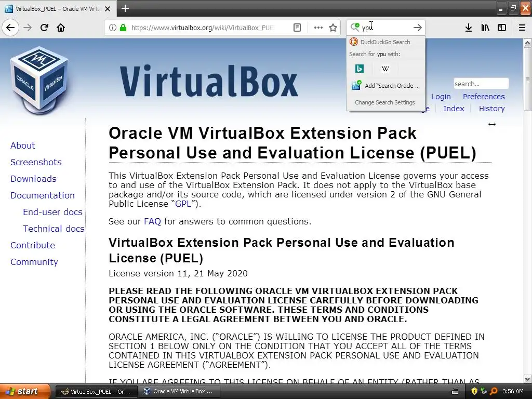Open Change Search Settings
This screenshot has height=399, width=532.
pyautogui.click(x=385, y=102)
